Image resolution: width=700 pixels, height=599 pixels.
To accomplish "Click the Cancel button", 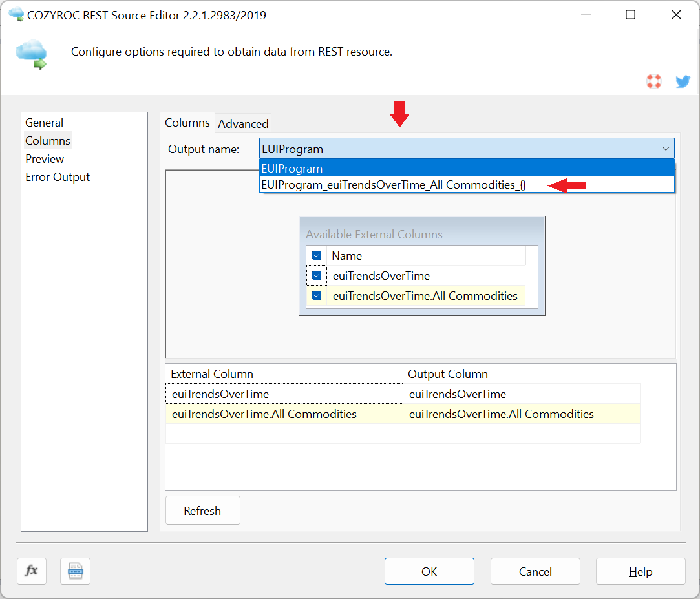I will 535,571.
